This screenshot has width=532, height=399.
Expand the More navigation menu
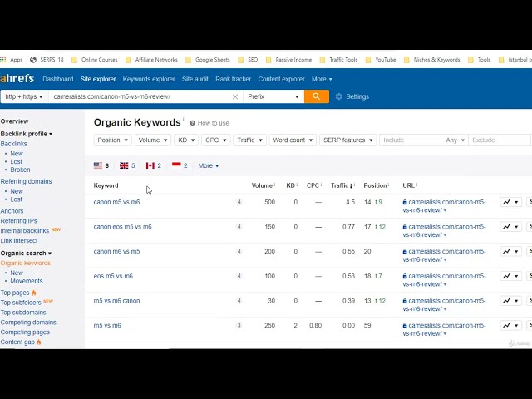(322, 79)
